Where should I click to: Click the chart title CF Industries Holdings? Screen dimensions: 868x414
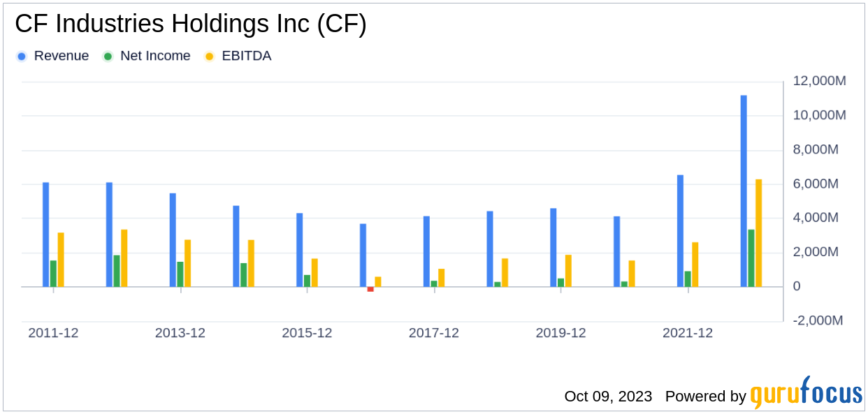point(191,24)
